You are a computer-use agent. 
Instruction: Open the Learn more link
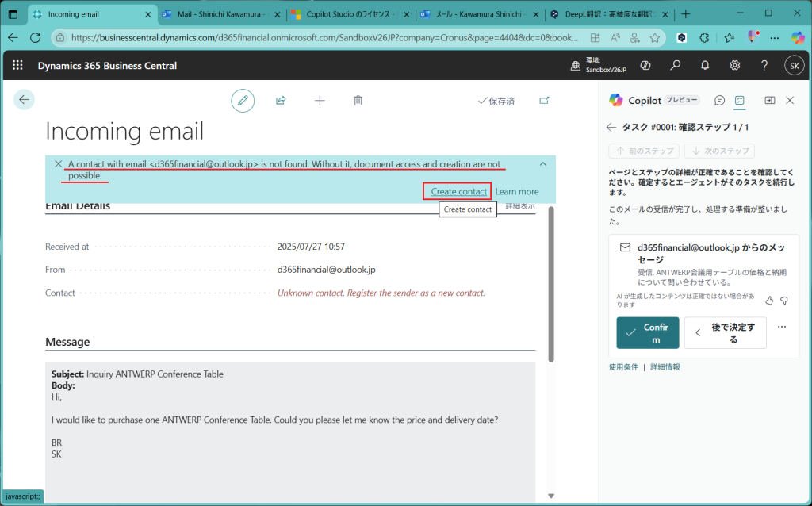517,191
